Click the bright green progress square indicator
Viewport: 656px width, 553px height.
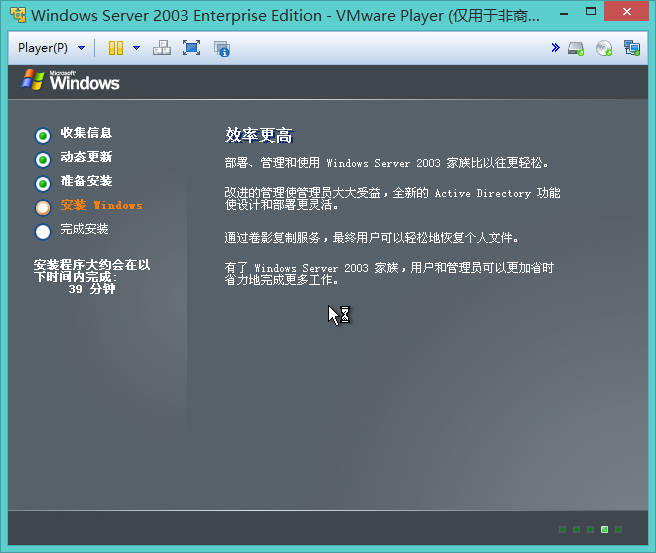[604, 530]
